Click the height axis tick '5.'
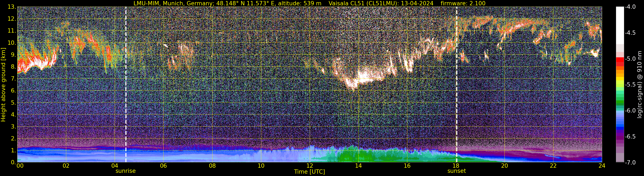Screen dimensions: 644x176 click(13, 103)
